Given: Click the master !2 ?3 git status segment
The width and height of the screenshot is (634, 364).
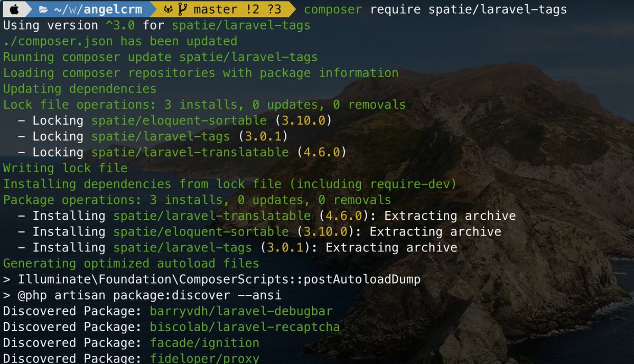Looking at the screenshot, I should pyautogui.click(x=237, y=10).
